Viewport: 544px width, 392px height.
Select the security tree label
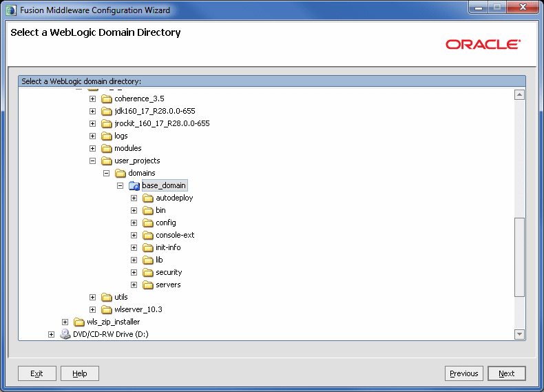pyautogui.click(x=169, y=272)
